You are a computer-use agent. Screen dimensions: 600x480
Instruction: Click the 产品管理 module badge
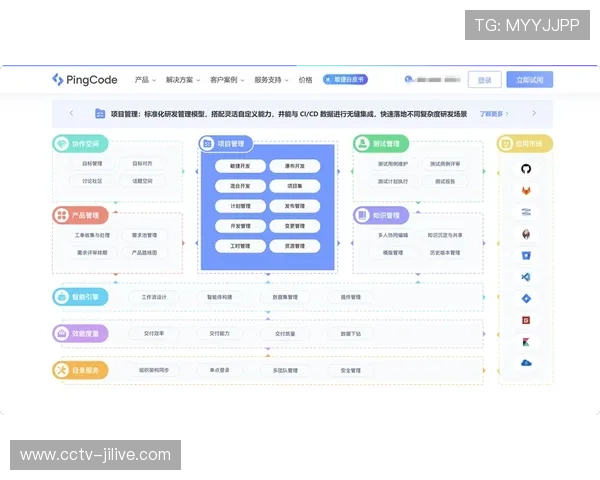click(80, 215)
